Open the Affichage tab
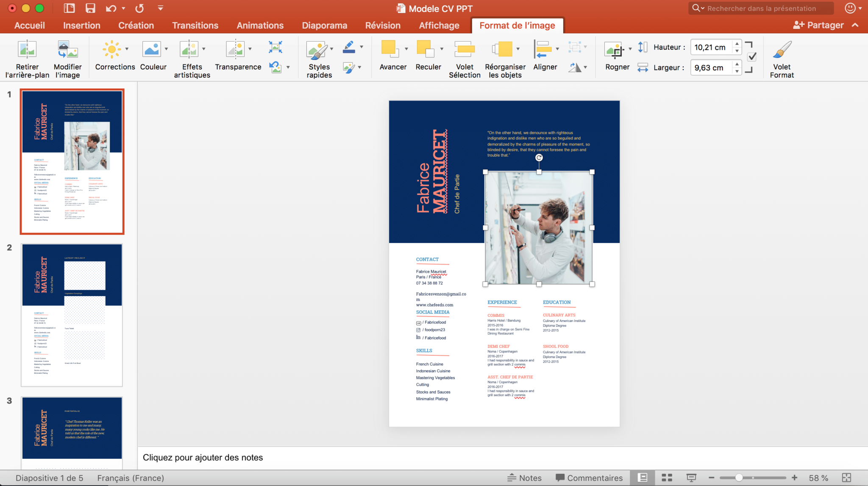The width and height of the screenshot is (868, 486). click(439, 25)
